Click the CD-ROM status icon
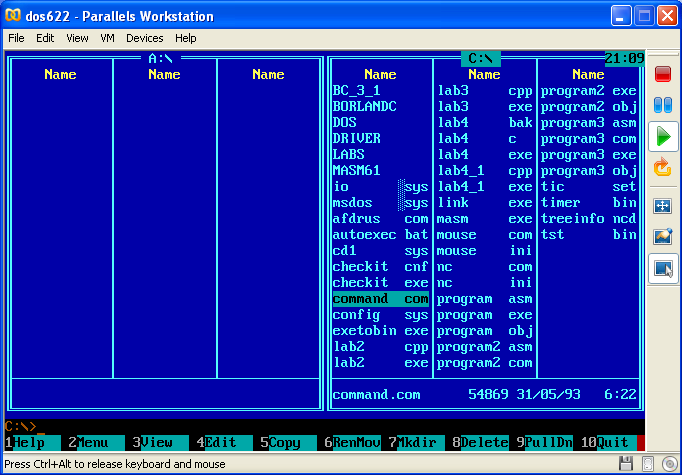682x475 pixels. [x=670, y=464]
